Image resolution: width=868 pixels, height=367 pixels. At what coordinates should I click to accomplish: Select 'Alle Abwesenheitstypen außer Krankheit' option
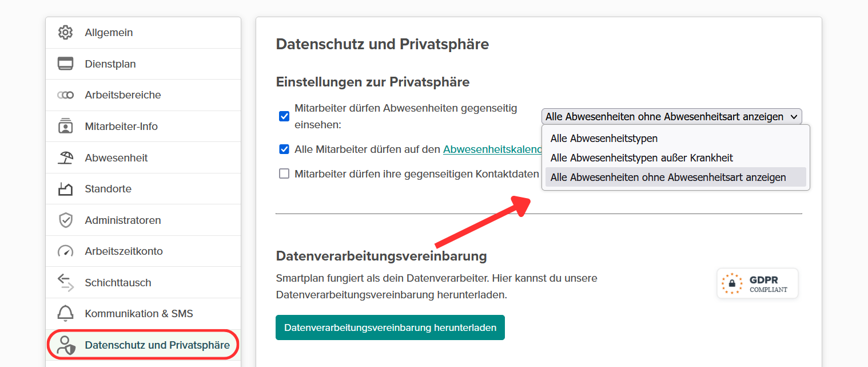click(642, 158)
